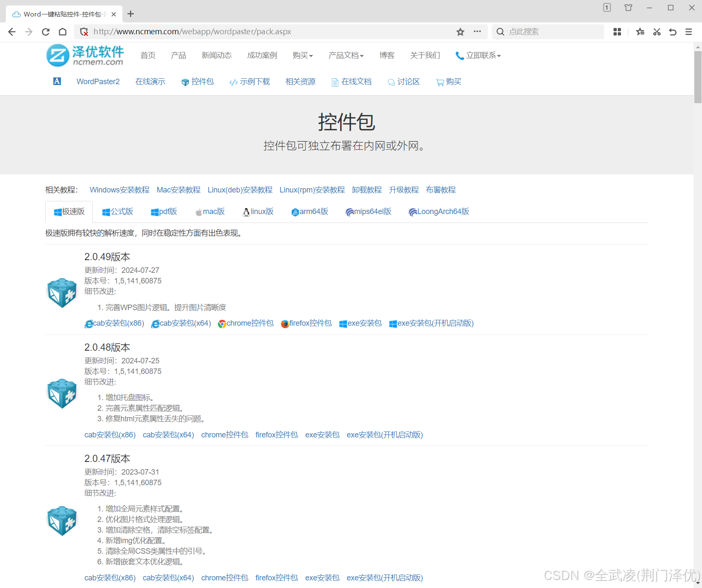
Task: Go to browser home page icon
Action: point(63,32)
